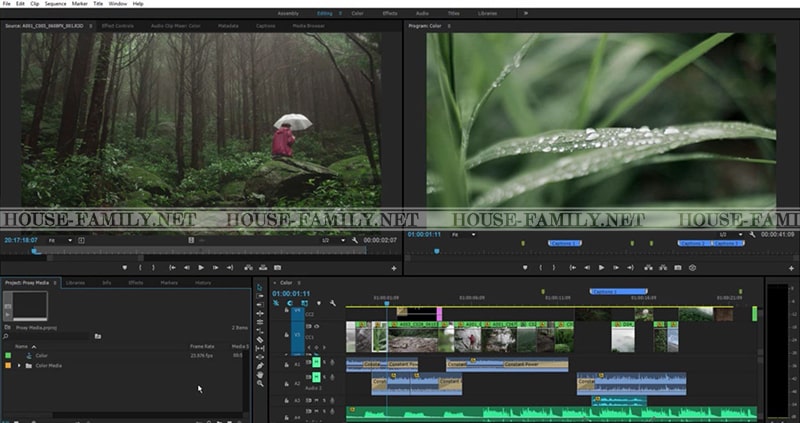Select the Selection tool in tools panel
The width and height of the screenshot is (800, 423).
tap(260, 287)
